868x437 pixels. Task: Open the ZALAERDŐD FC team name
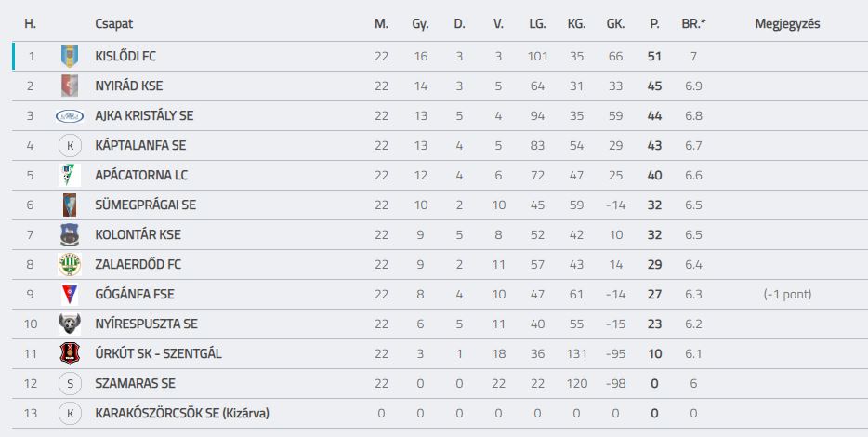click(138, 265)
